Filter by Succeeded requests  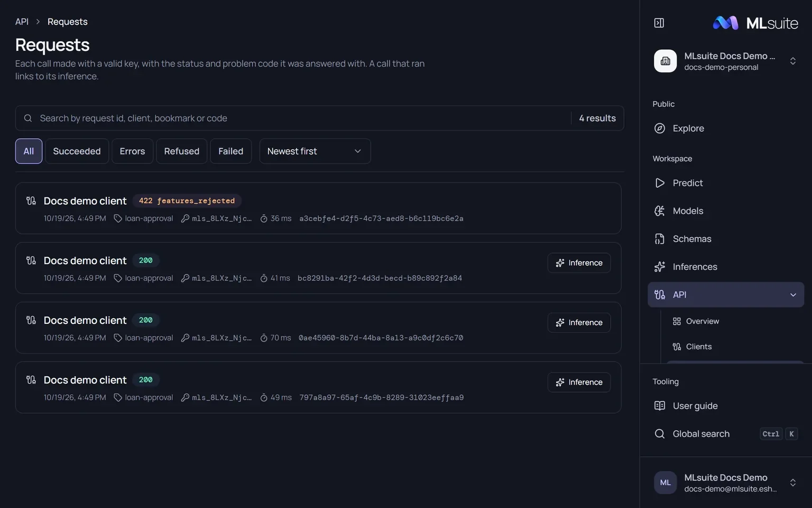77,151
